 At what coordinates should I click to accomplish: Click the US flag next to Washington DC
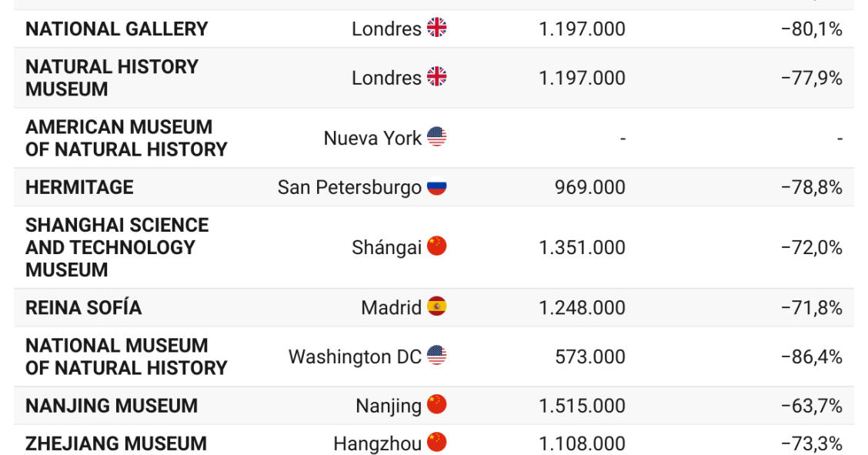point(436,356)
